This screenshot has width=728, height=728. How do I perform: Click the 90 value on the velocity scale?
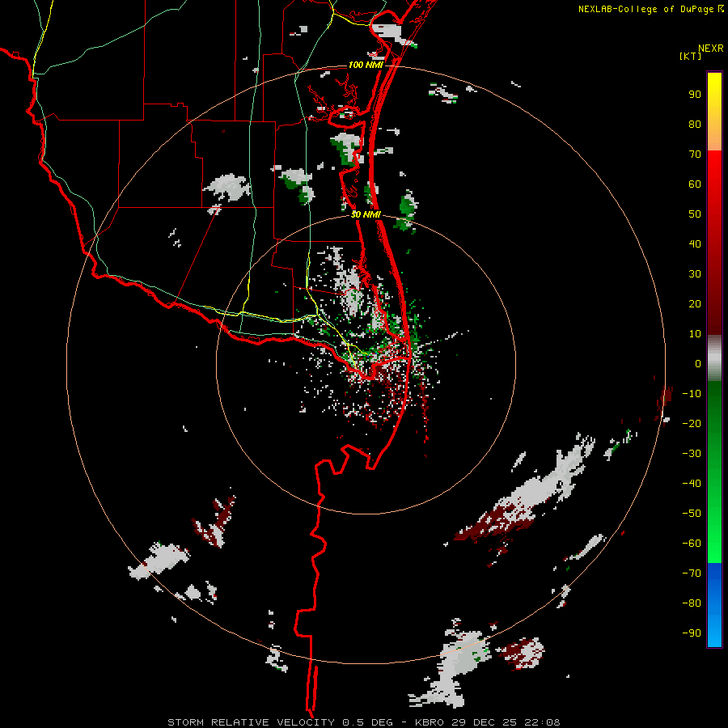click(695, 95)
